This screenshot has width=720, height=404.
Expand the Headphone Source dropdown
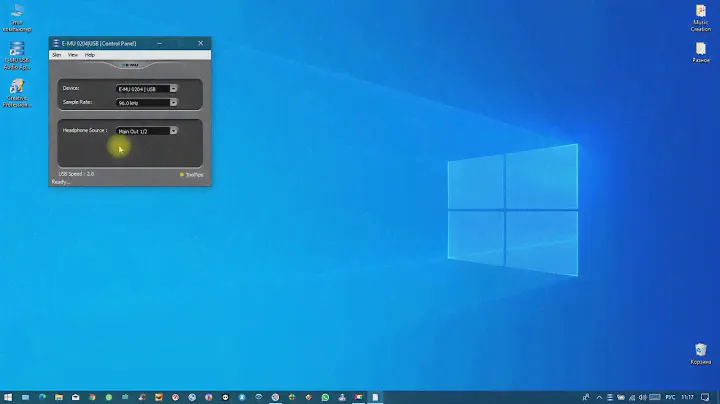point(173,131)
